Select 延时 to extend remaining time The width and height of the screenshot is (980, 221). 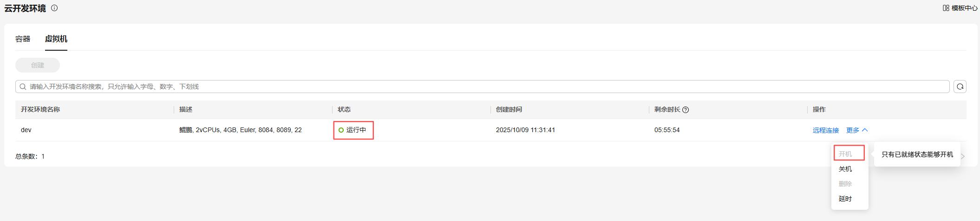click(x=845, y=199)
